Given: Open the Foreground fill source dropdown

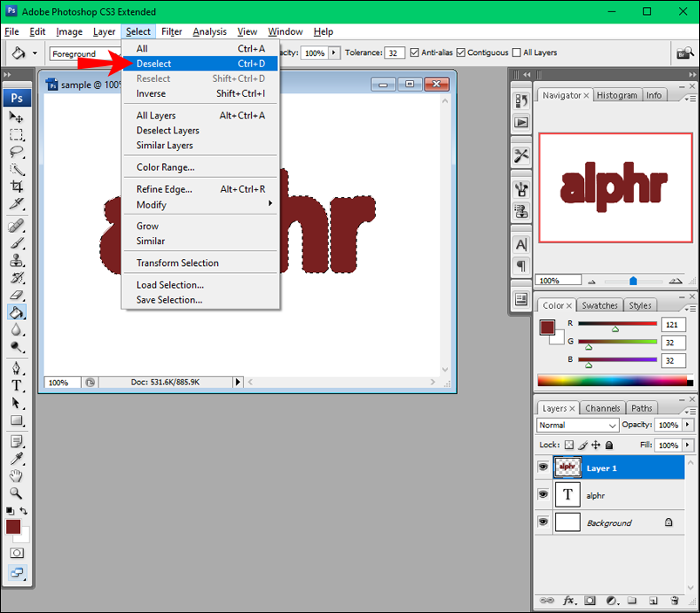Looking at the screenshot, I should (85, 53).
